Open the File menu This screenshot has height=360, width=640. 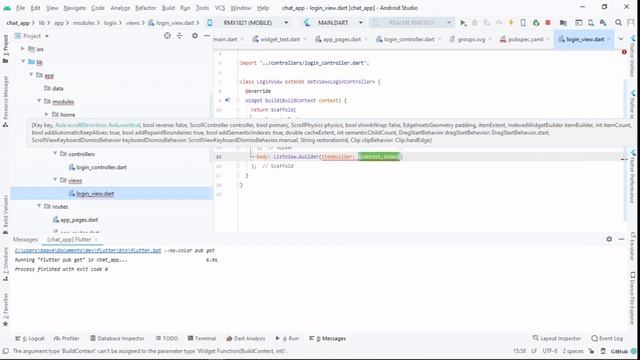(20, 8)
